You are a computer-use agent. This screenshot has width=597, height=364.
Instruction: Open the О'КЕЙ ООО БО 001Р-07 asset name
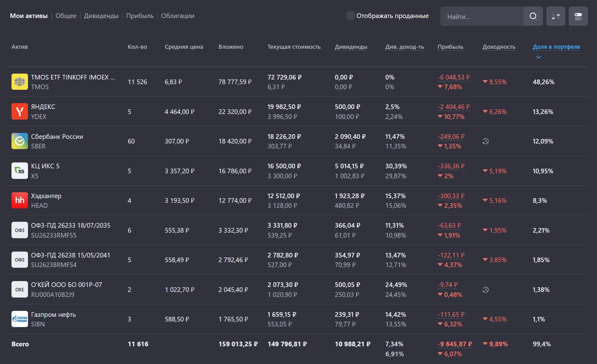(67, 285)
